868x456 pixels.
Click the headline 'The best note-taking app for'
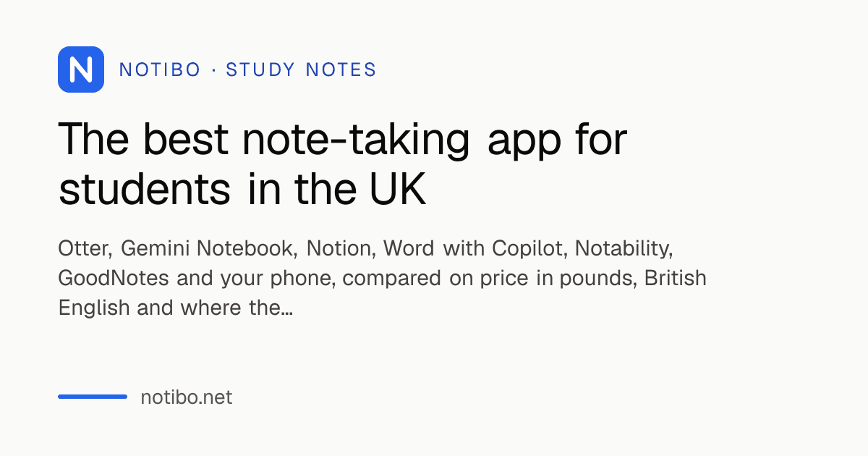coord(342,140)
